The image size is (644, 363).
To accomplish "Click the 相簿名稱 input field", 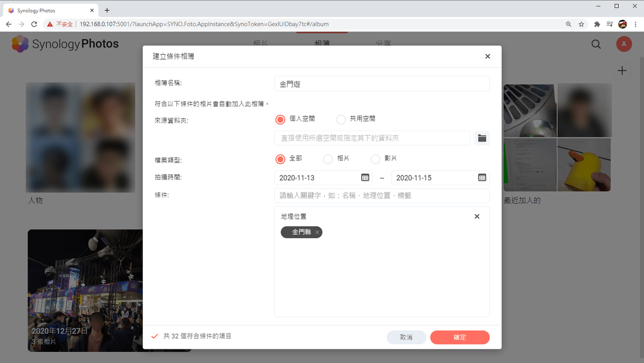I will coord(382,84).
